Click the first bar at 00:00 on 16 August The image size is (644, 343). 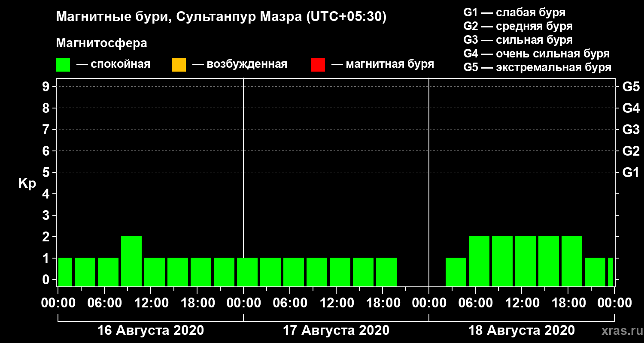click(x=65, y=272)
